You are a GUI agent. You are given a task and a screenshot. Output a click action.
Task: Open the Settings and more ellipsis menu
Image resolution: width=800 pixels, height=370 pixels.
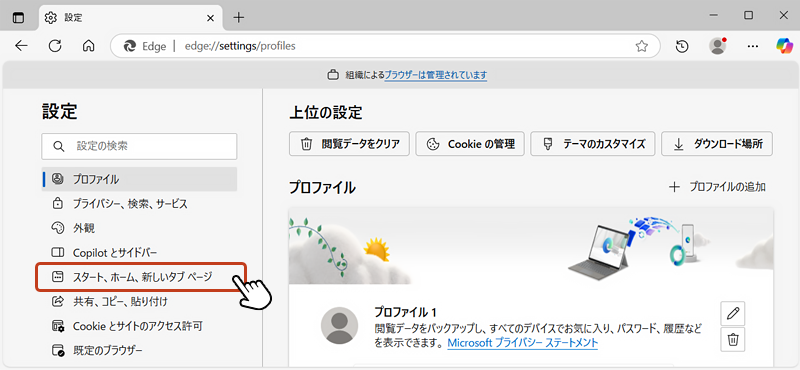(753, 46)
